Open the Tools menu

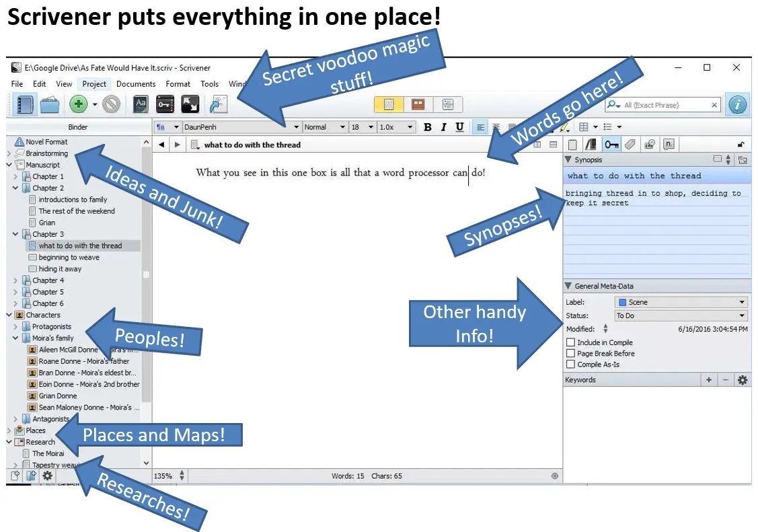(209, 84)
